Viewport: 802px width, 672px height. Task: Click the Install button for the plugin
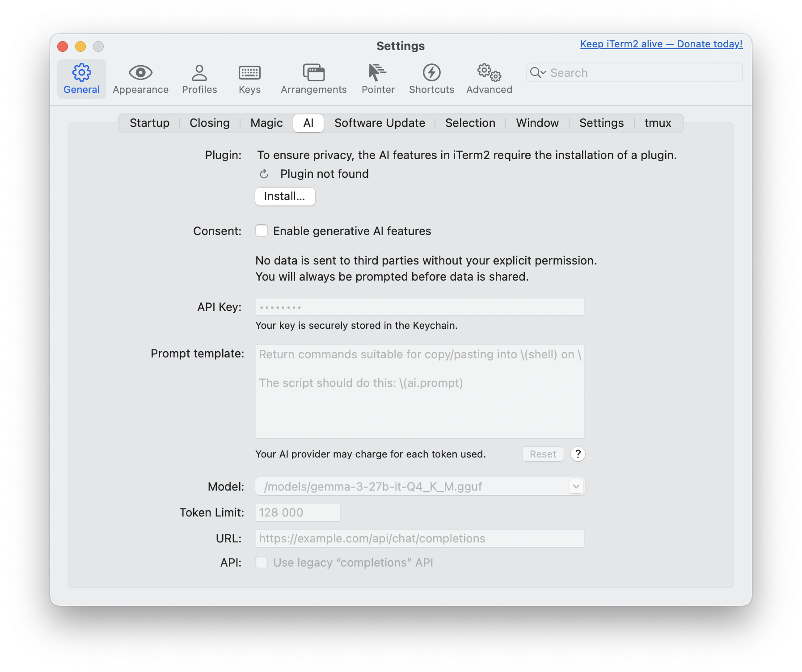pos(285,197)
